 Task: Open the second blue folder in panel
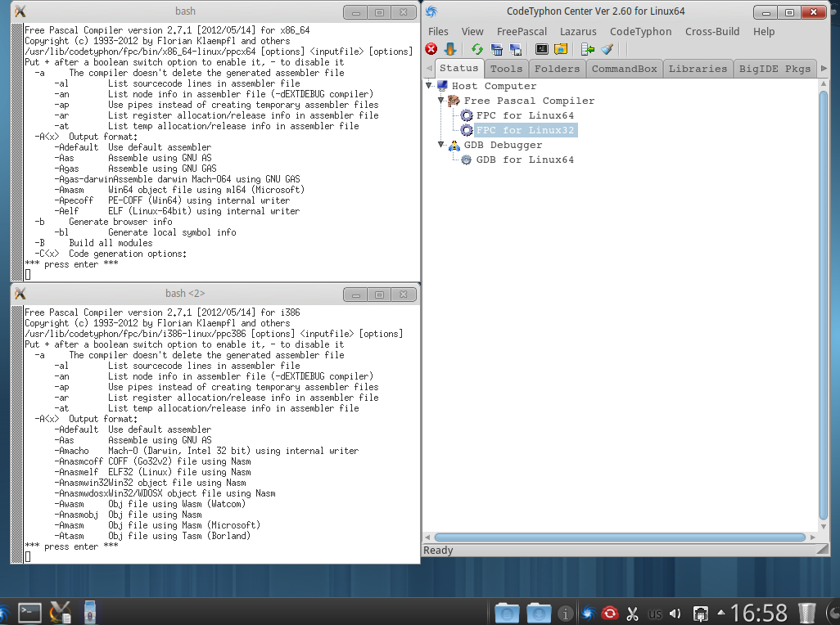[x=539, y=614]
